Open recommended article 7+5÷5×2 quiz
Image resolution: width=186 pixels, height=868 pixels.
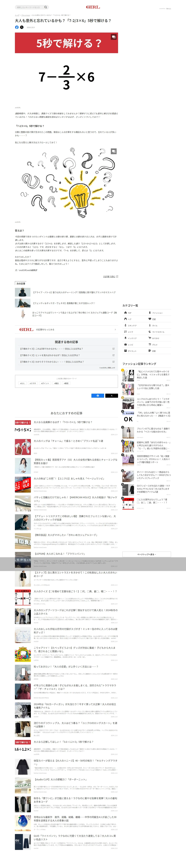[66, 428]
